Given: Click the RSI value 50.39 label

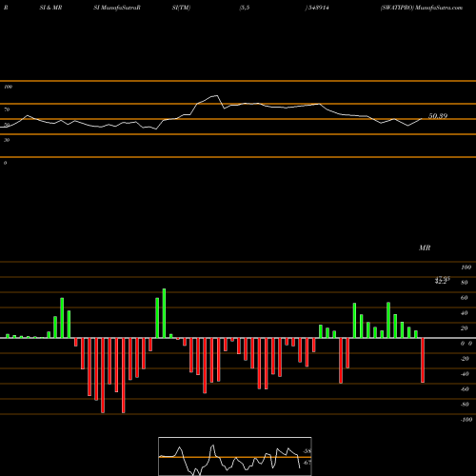Looking at the screenshot, I should [x=438, y=116].
